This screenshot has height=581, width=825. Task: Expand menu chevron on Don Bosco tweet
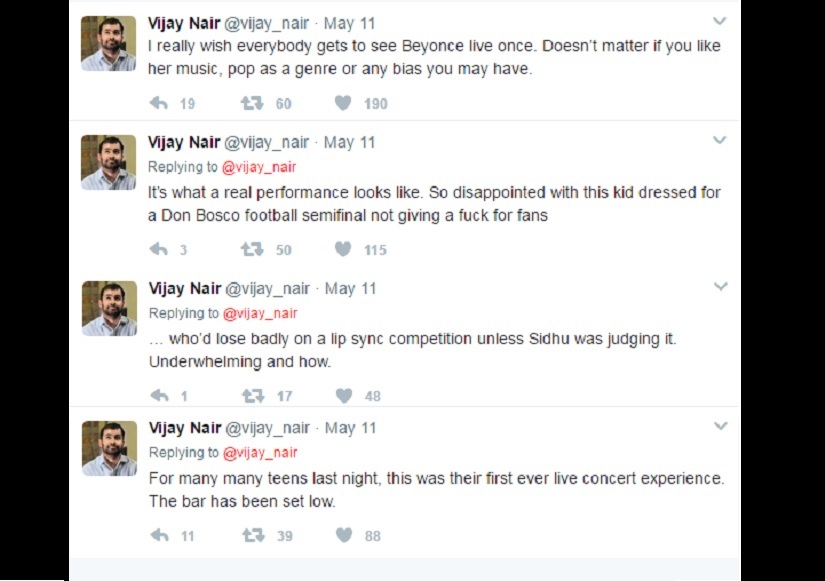point(719,141)
